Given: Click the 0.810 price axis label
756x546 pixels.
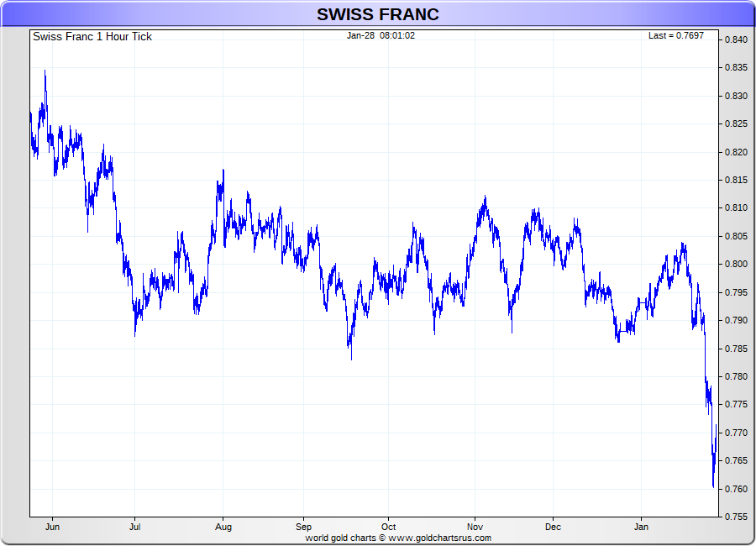Looking at the screenshot, I should 736,207.
